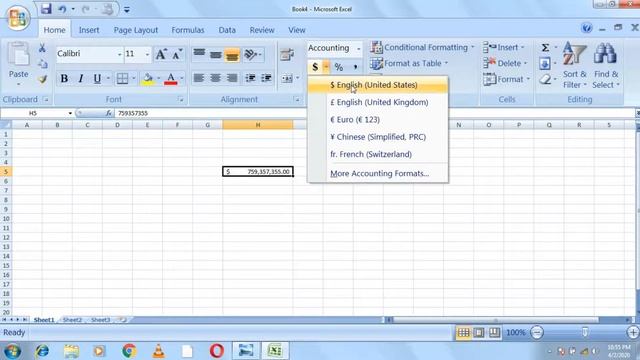Top align cell contents

199,54
